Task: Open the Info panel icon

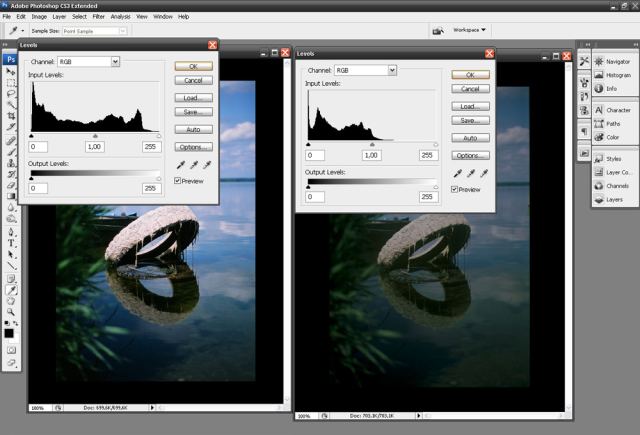Action: [599, 89]
